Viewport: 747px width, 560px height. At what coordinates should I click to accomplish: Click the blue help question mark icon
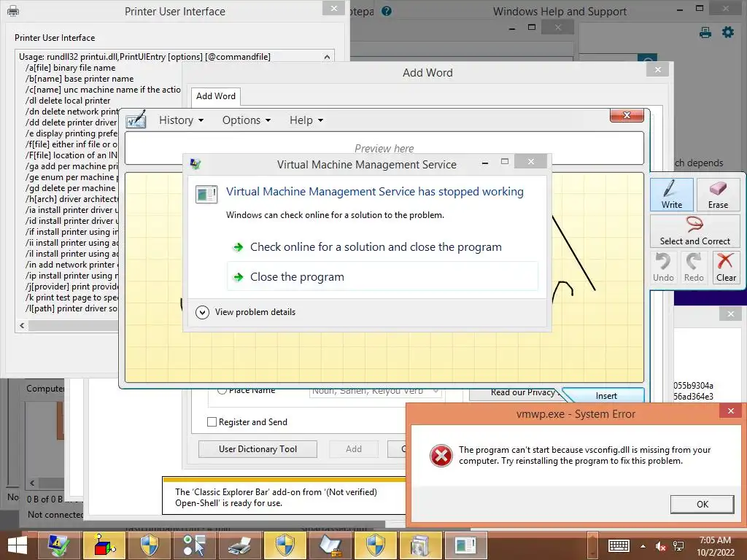[x=387, y=11]
